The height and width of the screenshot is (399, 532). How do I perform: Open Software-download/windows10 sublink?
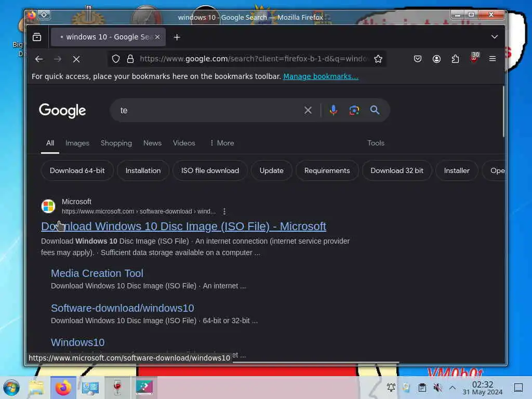pos(123,308)
